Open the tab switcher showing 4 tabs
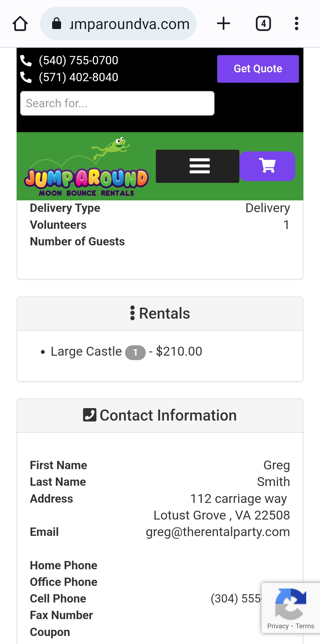Image resolution: width=320 pixels, height=644 pixels. [263, 24]
